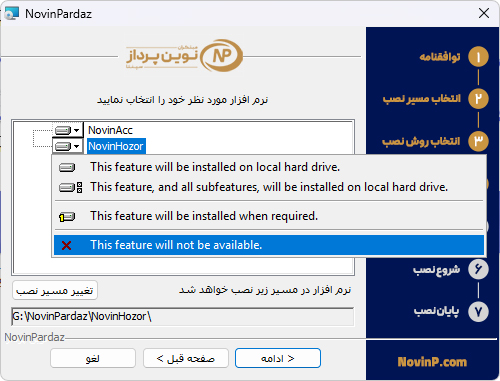
Task: Click the drive-with-subfeatures icon
Action: coord(70,188)
